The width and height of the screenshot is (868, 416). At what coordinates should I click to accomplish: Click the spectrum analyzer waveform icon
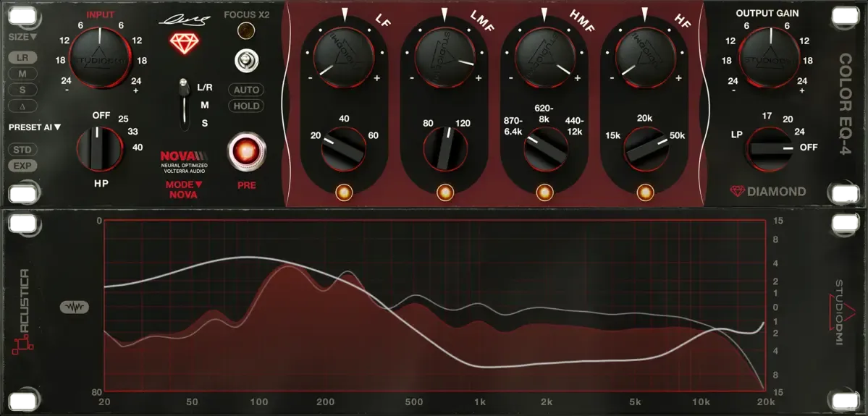[74, 307]
